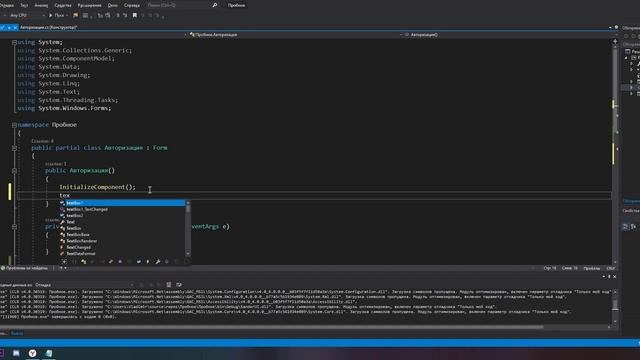Click the output panel auto-hide pin
The height and width of the screenshot is (360, 640).
coord(609,277)
